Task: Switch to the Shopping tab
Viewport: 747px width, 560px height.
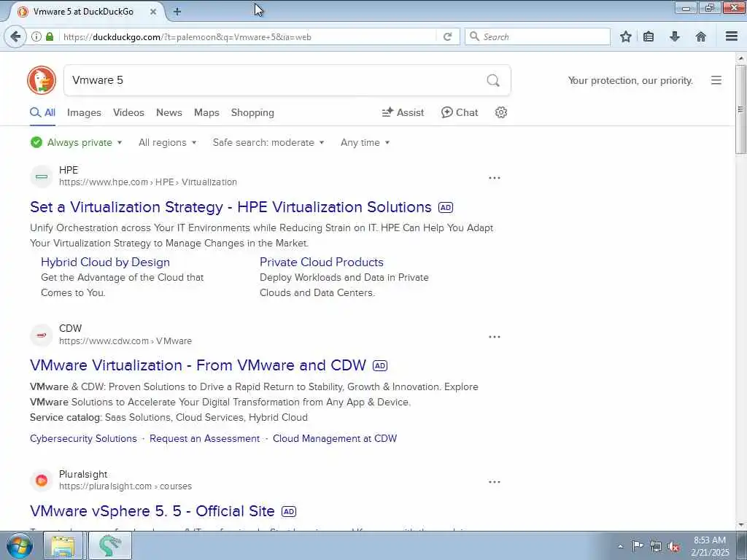Action: pos(252,112)
